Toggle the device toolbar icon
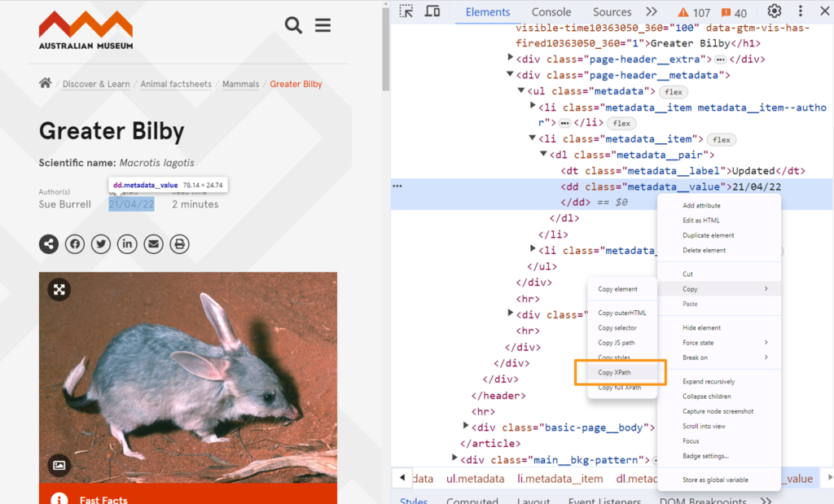This screenshot has width=834, height=504. (432, 11)
